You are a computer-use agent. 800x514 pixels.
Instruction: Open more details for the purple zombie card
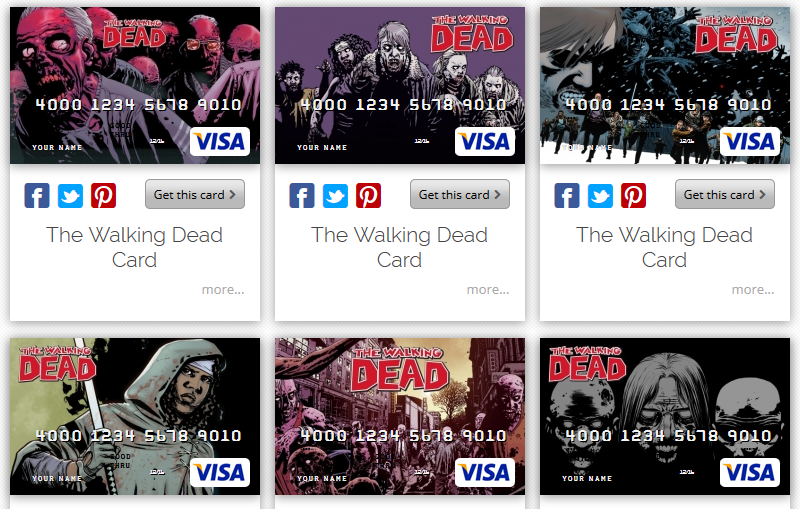(488, 289)
